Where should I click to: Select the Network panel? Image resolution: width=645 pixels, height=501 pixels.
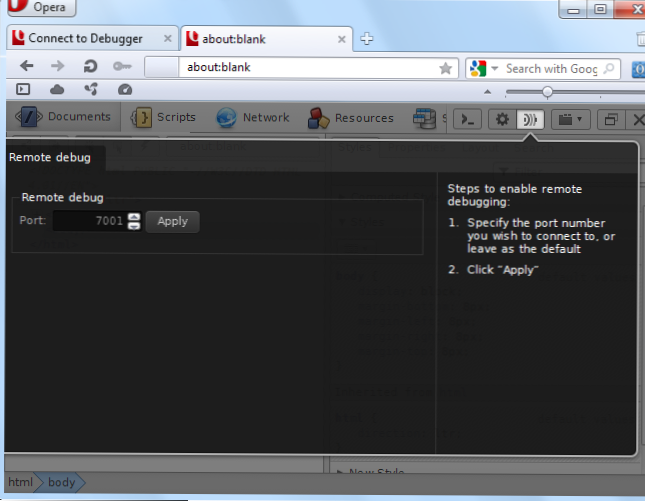pos(253,117)
